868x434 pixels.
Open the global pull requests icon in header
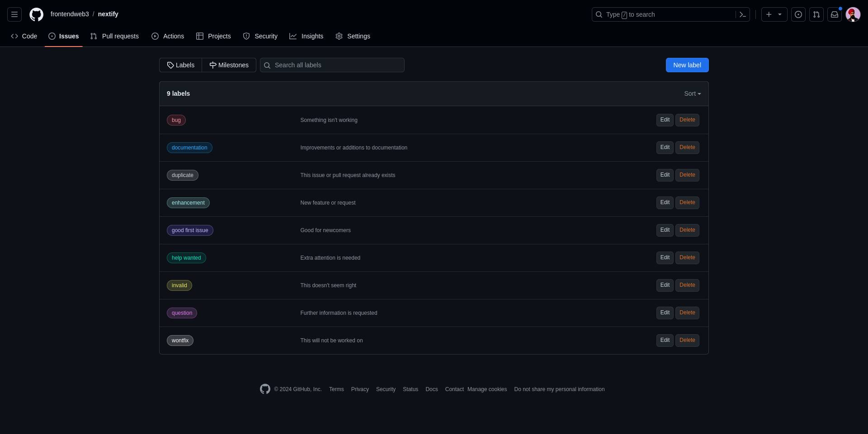coord(816,14)
